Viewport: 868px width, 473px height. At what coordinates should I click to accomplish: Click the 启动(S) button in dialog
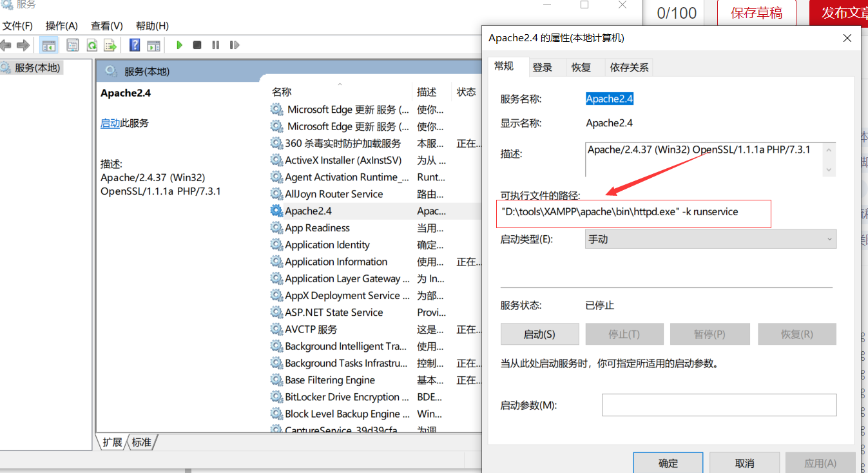click(x=539, y=334)
